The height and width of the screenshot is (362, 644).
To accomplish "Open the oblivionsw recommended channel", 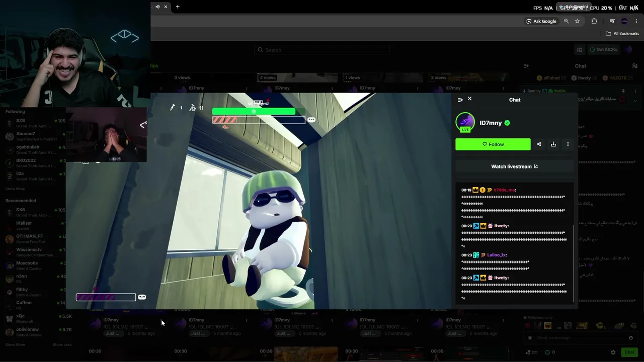I will point(38,332).
